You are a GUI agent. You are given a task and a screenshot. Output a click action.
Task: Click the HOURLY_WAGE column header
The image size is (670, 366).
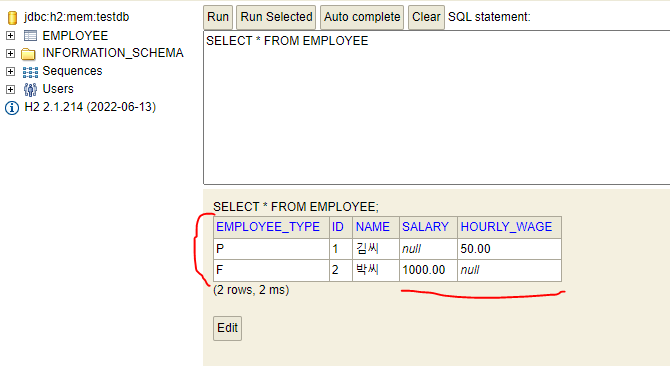point(509,227)
